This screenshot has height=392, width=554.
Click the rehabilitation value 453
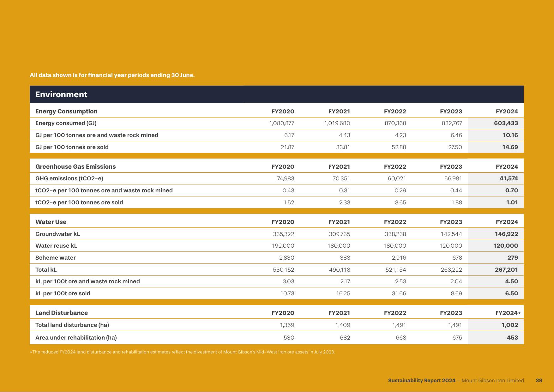[512, 338]
